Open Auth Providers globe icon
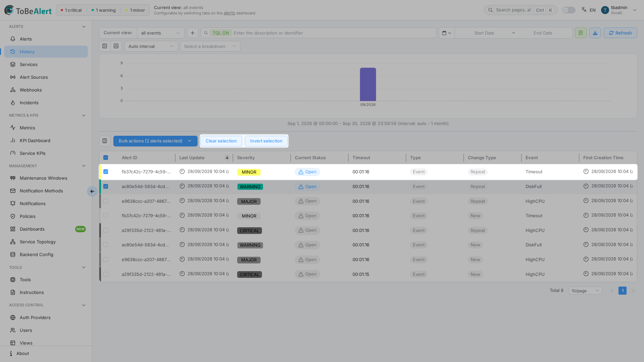This screenshot has width=644, height=362. tap(13, 317)
